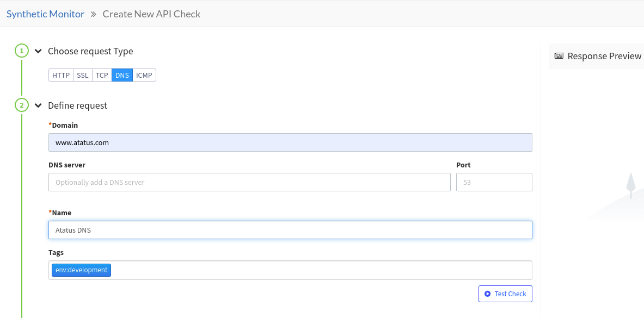Select the env:development tag chip
This screenshot has height=318, width=644.
(x=81, y=270)
